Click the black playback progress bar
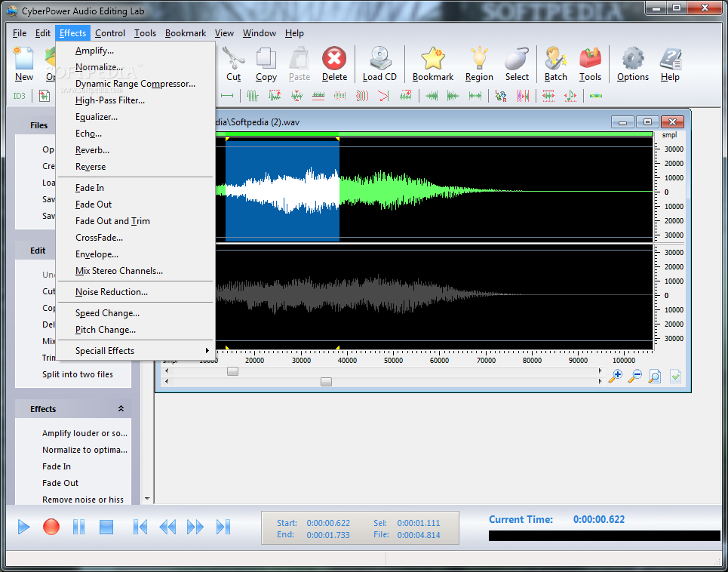Viewport: 728px width, 572px height. (x=604, y=536)
